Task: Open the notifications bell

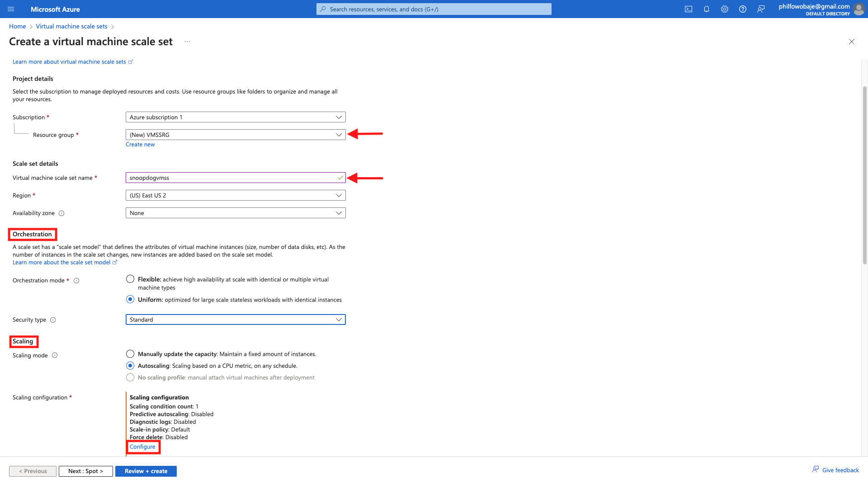Action: pyautogui.click(x=707, y=9)
